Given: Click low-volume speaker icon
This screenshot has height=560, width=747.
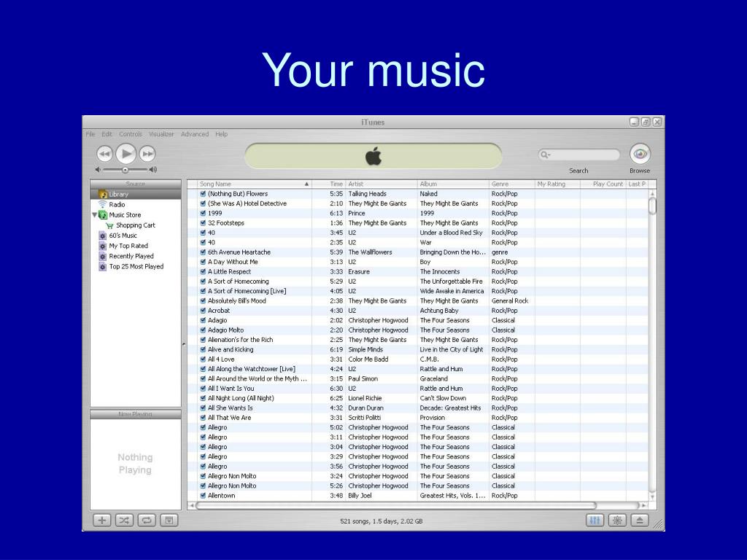Looking at the screenshot, I should [98, 169].
